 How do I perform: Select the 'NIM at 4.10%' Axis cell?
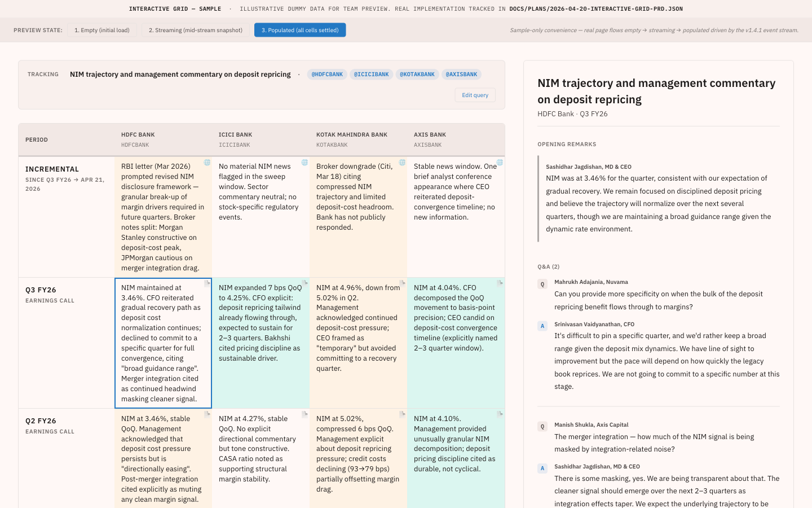point(456,458)
